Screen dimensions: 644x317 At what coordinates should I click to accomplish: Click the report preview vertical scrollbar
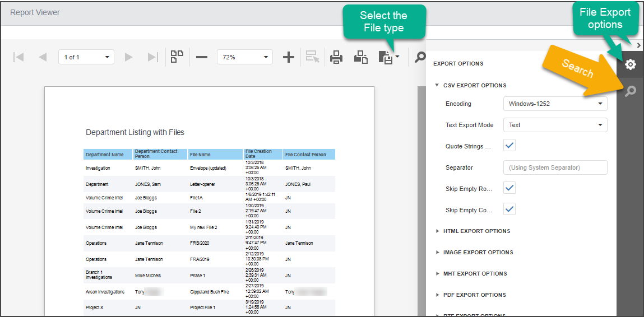(421, 201)
